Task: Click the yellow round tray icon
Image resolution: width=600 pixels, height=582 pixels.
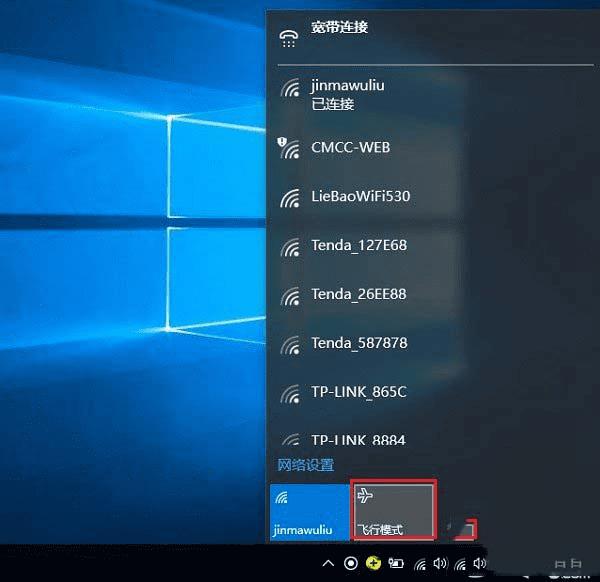Action: [373, 563]
